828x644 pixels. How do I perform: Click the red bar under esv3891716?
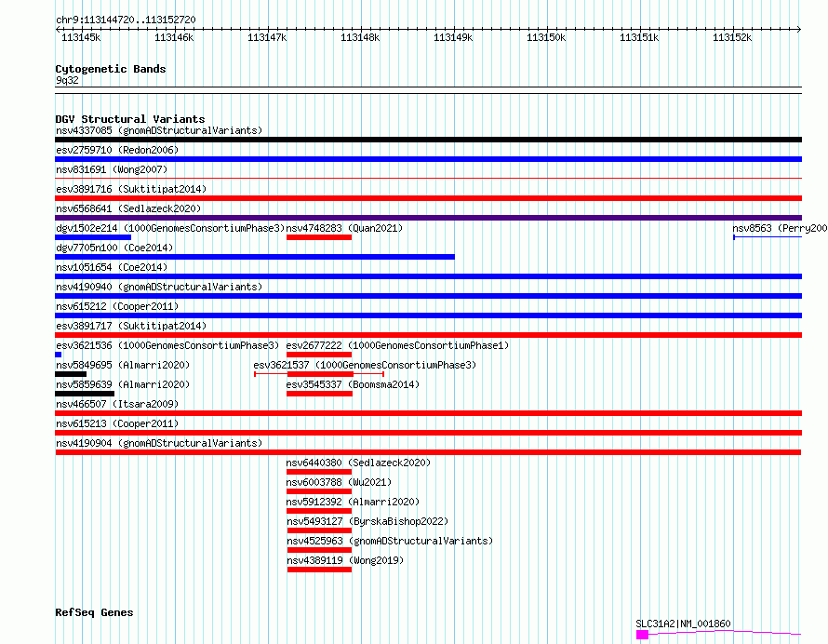(428, 198)
